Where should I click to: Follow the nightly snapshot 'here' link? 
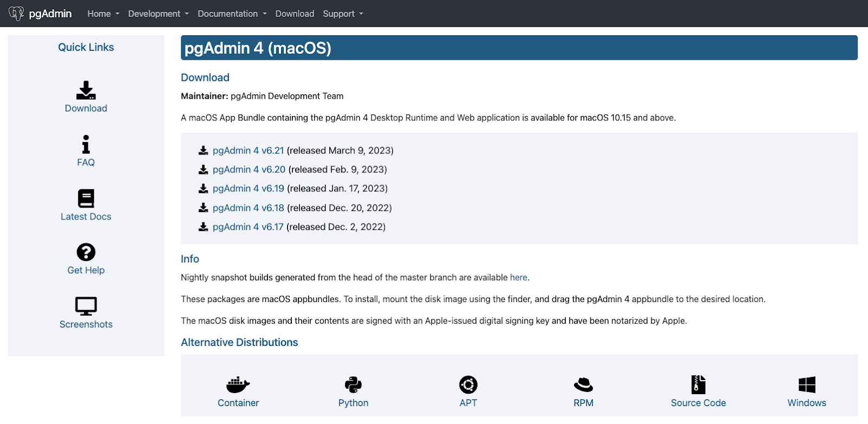point(519,278)
